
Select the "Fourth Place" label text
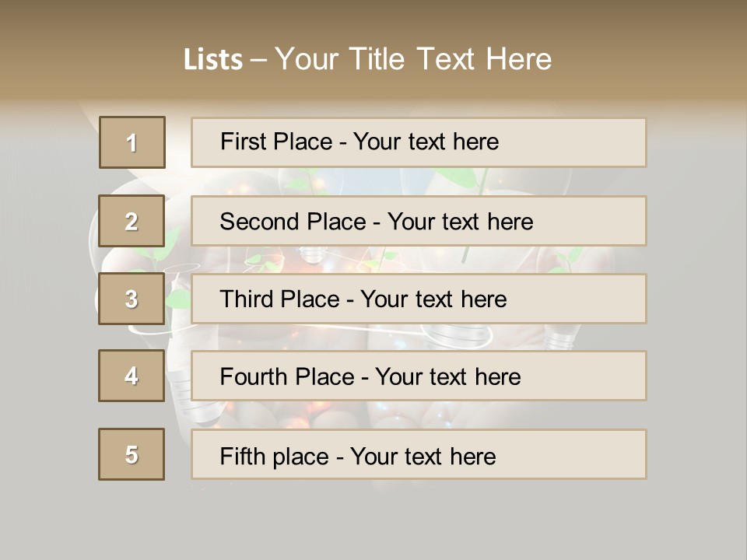287,377
